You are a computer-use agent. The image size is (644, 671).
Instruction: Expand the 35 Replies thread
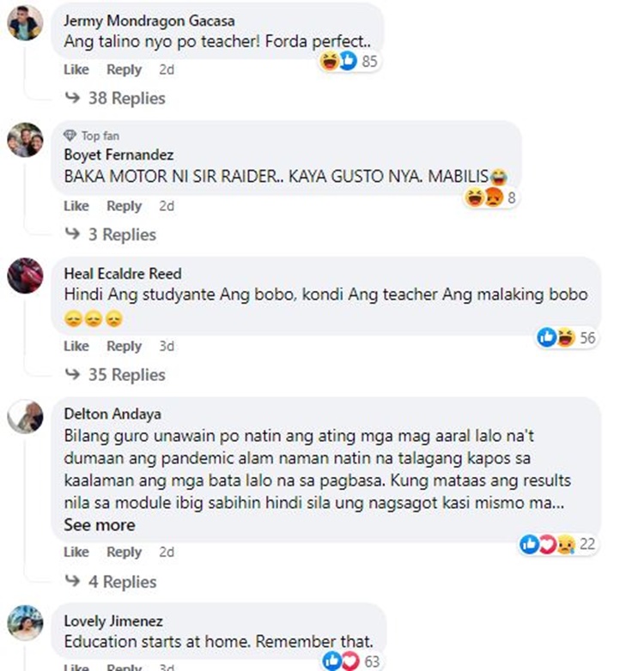point(115,375)
